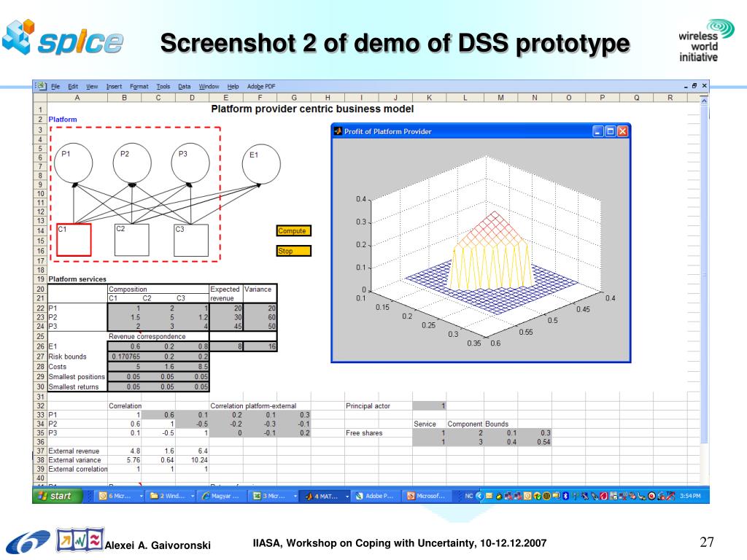The height and width of the screenshot is (560, 747).
Task: Restore down the Excel workbook window
Action: [694, 86]
